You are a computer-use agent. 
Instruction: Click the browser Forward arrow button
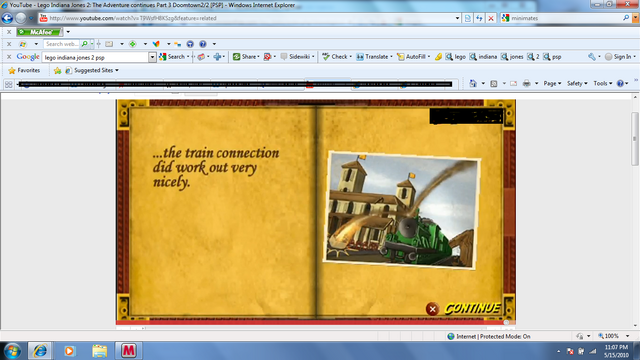coord(21,18)
